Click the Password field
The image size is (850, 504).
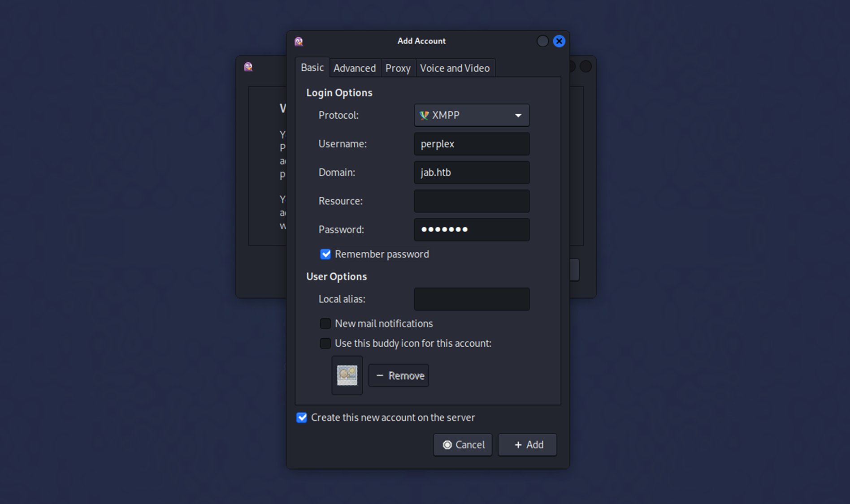point(472,229)
